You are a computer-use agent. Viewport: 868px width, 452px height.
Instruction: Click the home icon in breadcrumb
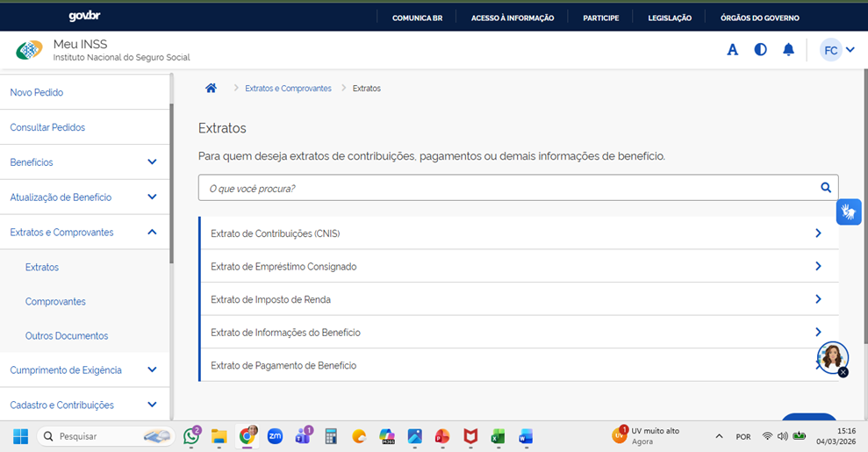(x=211, y=89)
